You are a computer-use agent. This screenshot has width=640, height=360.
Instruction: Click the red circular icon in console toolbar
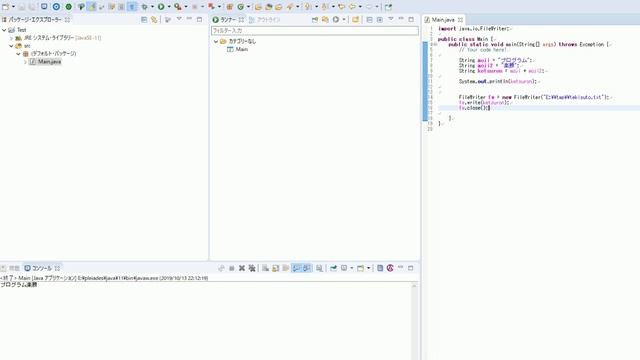pos(390,268)
